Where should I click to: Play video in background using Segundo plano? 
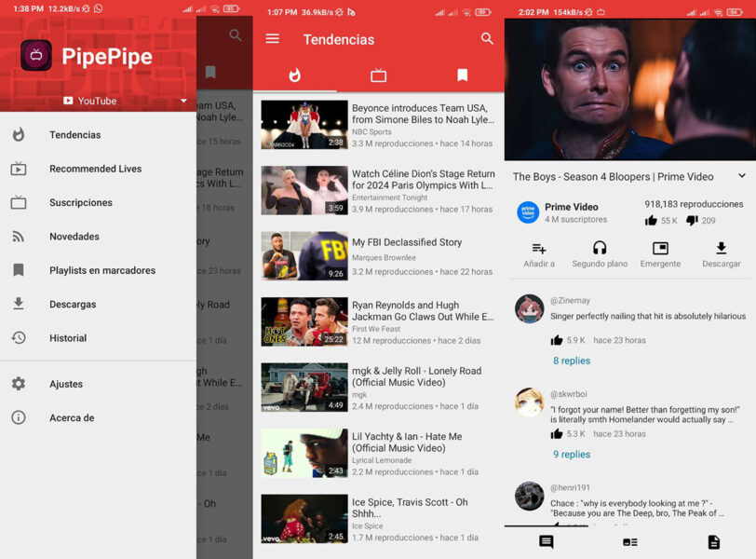pos(600,254)
